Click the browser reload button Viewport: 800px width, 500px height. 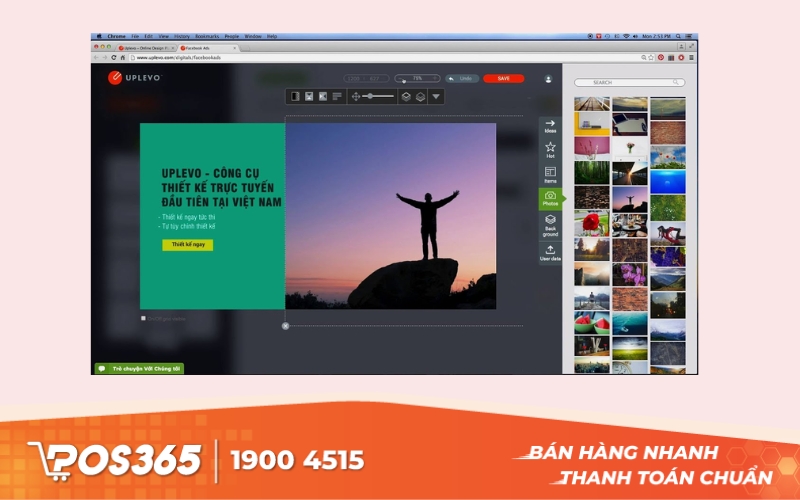(x=113, y=58)
